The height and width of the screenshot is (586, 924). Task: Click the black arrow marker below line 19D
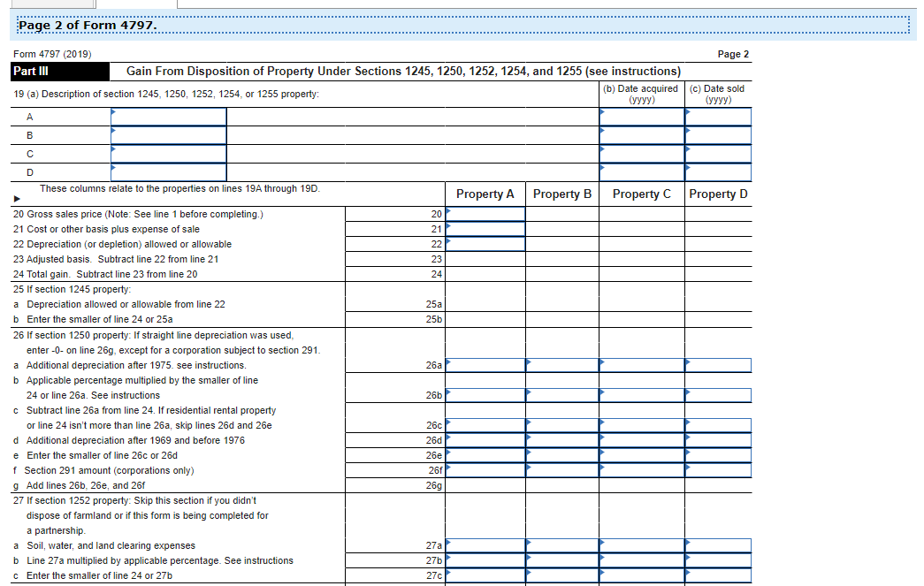click(x=17, y=199)
